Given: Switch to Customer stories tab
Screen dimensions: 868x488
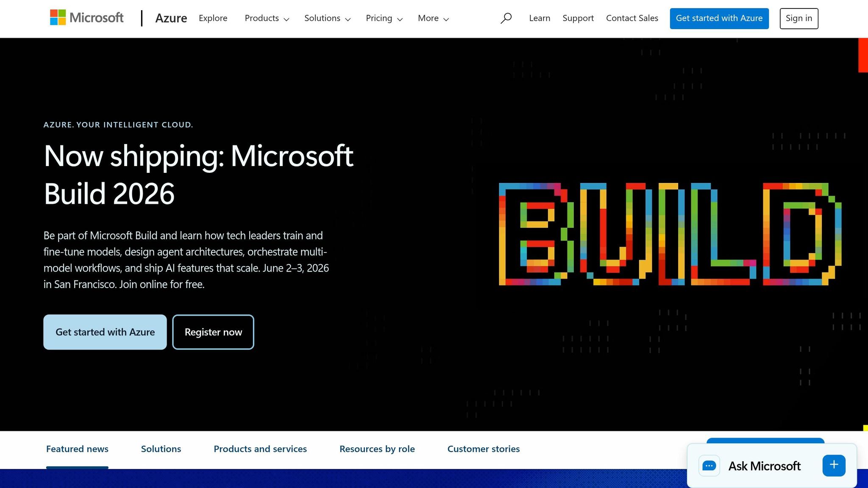Looking at the screenshot, I should pos(484,449).
